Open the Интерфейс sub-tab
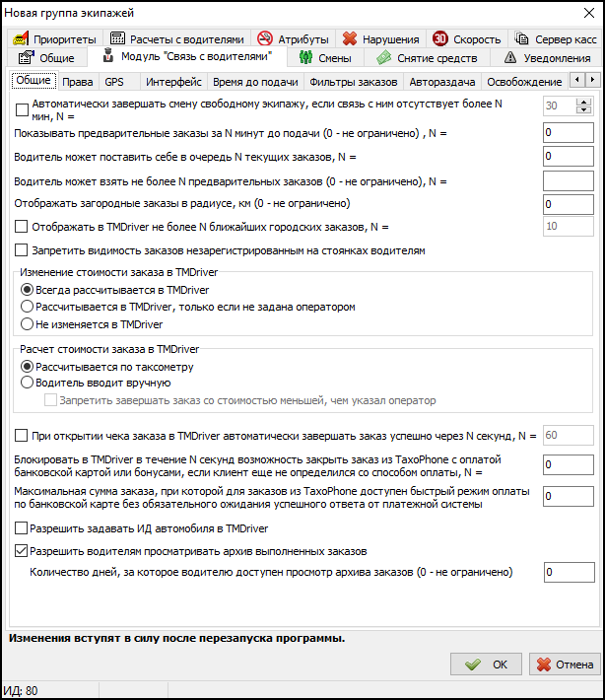 pos(173,82)
